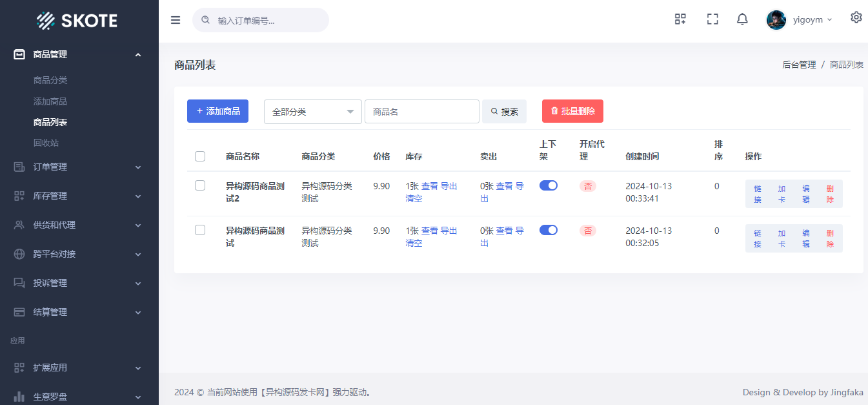Click the 跨平台对接 globe icon in sidebar
Image resolution: width=868 pixels, height=405 pixels.
(18, 254)
